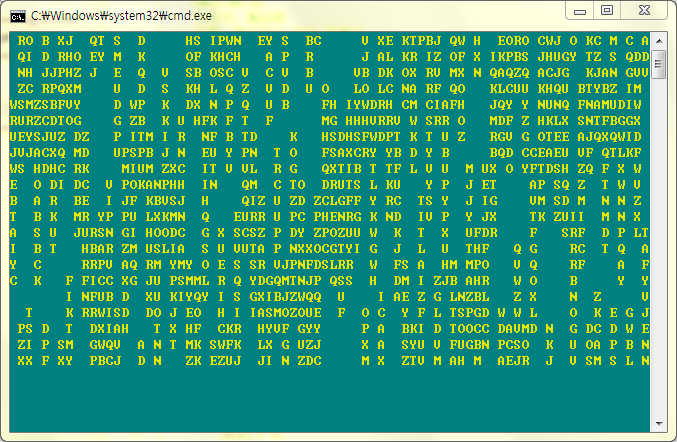Click the text 'YDGQMTNJP'
Image resolution: width=677 pixels, height=442 pixels.
[285, 281]
